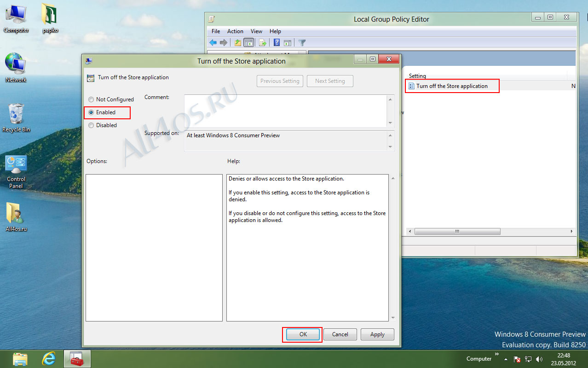Open the Recycle Bin icon
The width and height of the screenshot is (588, 368).
(x=16, y=118)
